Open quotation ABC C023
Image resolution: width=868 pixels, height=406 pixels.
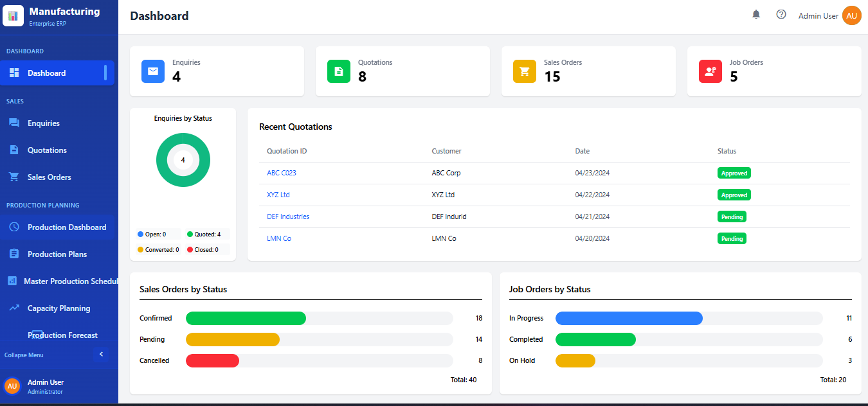pos(282,172)
